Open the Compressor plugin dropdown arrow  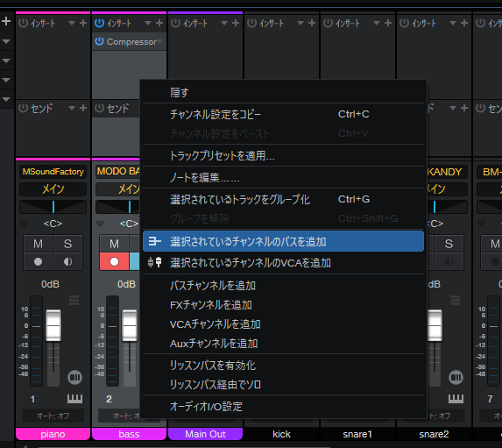pyautogui.click(x=159, y=41)
